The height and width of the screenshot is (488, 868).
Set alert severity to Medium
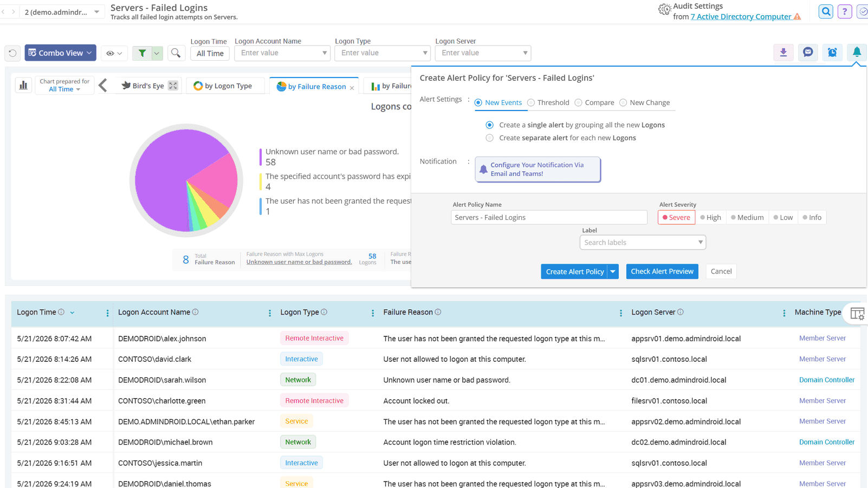pyautogui.click(x=747, y=217)
